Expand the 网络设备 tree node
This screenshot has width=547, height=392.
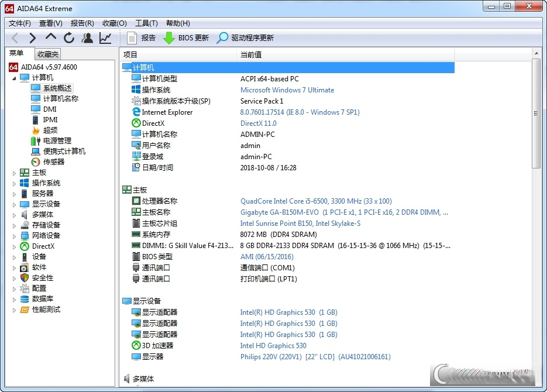point(14,236)
